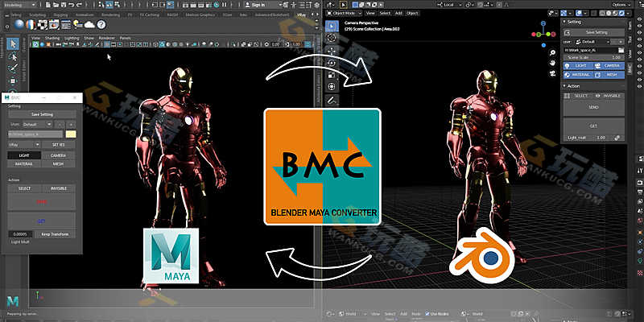Toggle CAMERA option in Blender BMC panel

609,66
